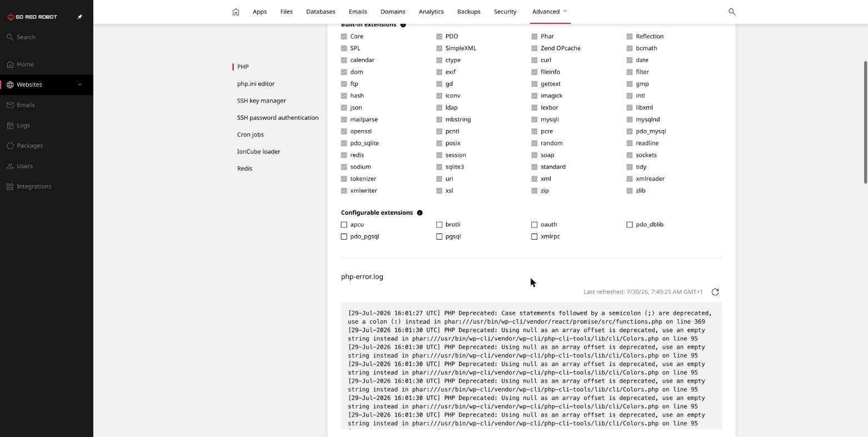Click the page vertical scrollbar

click(865, 122)
